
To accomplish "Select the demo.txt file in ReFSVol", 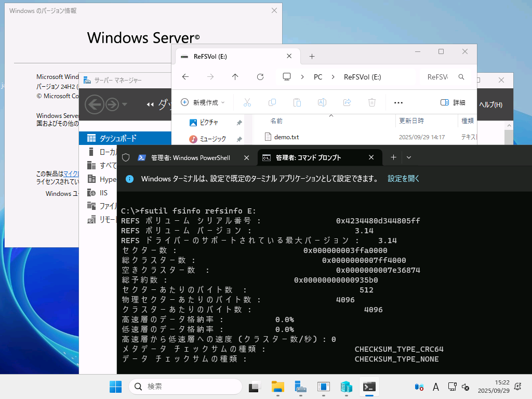I will click(288, 137).
